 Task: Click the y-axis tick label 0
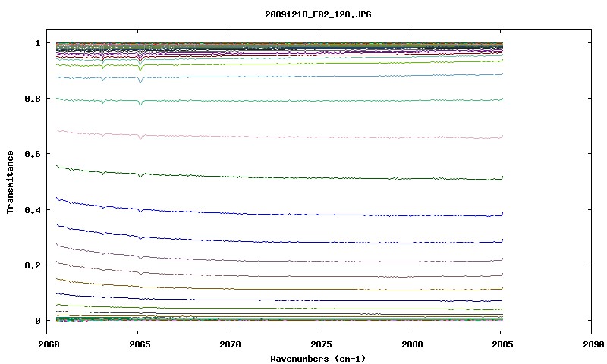(37, 321)
